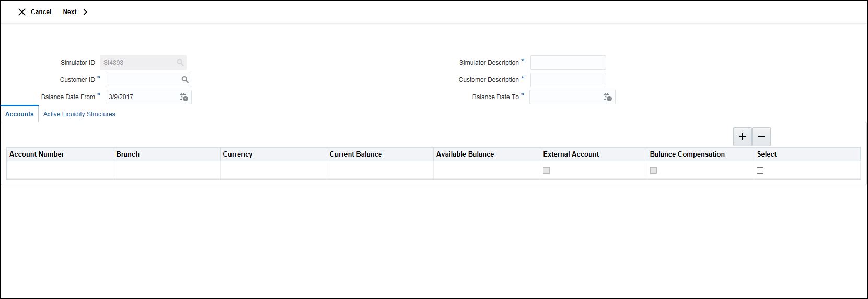Click the Cancel button label
The width and height of the screenshot is (868, 299).
(41, 12)
